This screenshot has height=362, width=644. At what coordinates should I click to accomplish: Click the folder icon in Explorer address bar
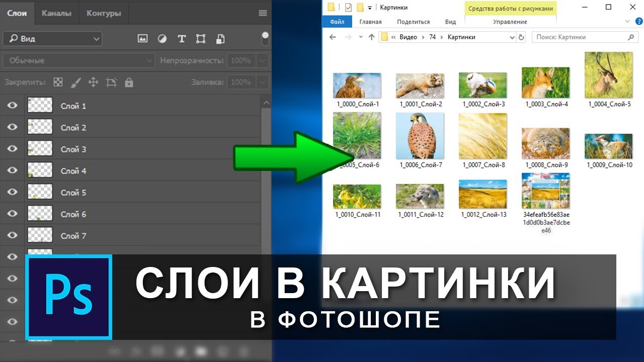(x=385, y=37)
